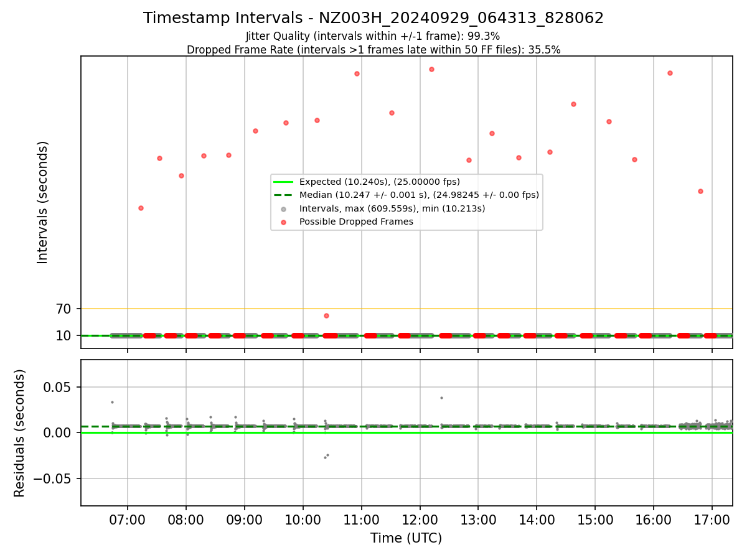
Task: Click the isolated gray residual dot after 12:00
Action: tap(441, 398)
